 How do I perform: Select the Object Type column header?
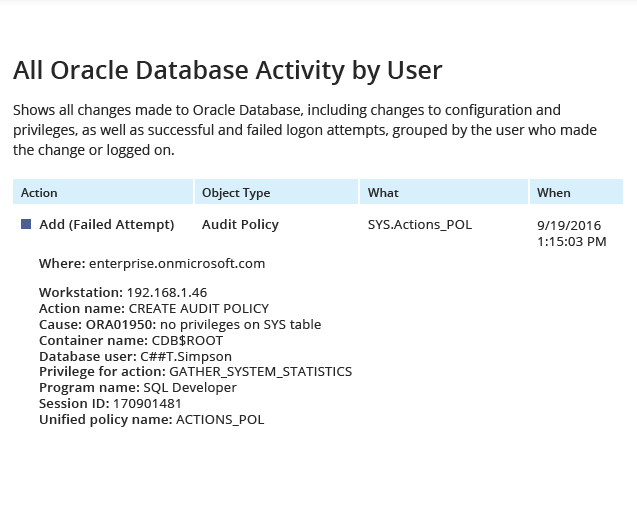[x=276, y=192]
